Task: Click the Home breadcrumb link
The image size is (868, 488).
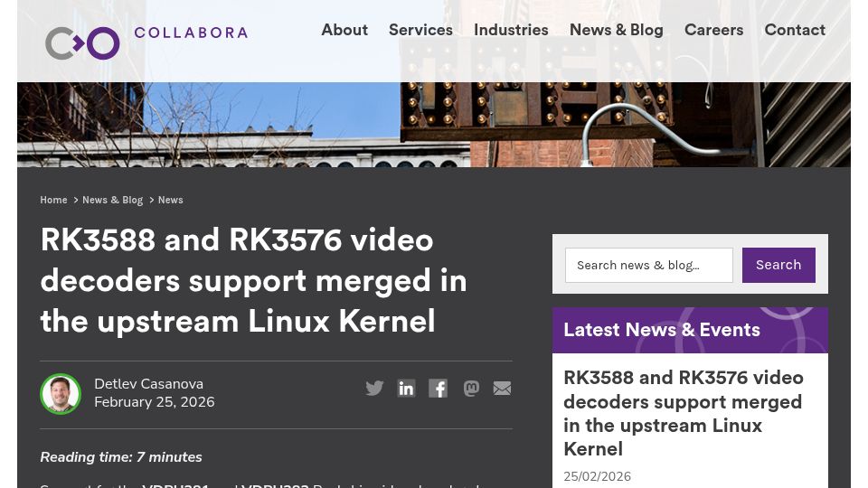Action: [x=53, y=200]
